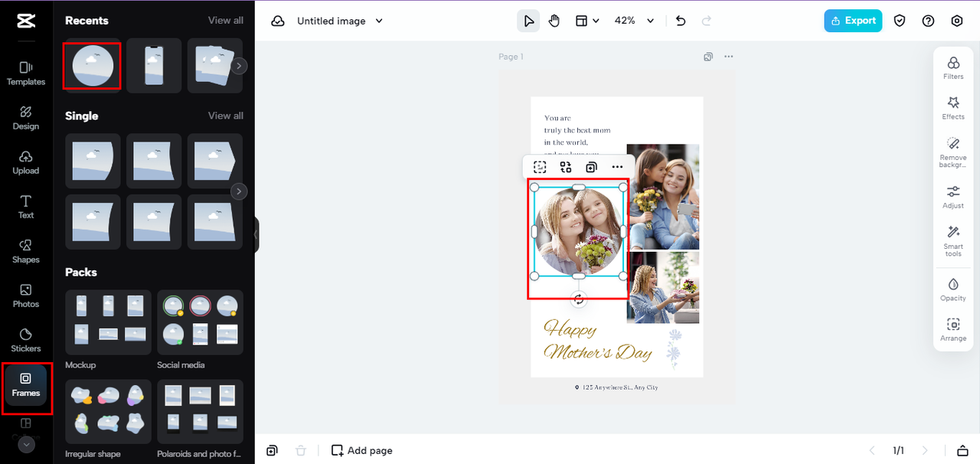Open the Text sidebar panel
The width and height of the screenshot is (980, 464).
click(26, 206)
